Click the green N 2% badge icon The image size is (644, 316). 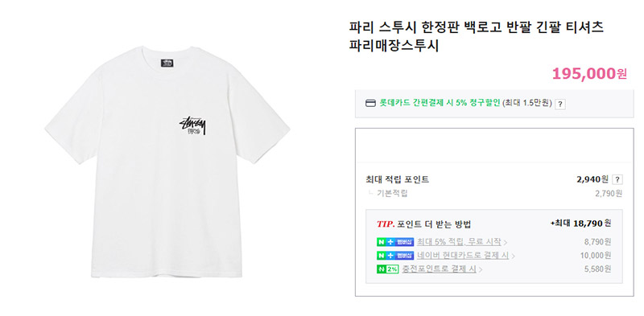coord(388,269)
